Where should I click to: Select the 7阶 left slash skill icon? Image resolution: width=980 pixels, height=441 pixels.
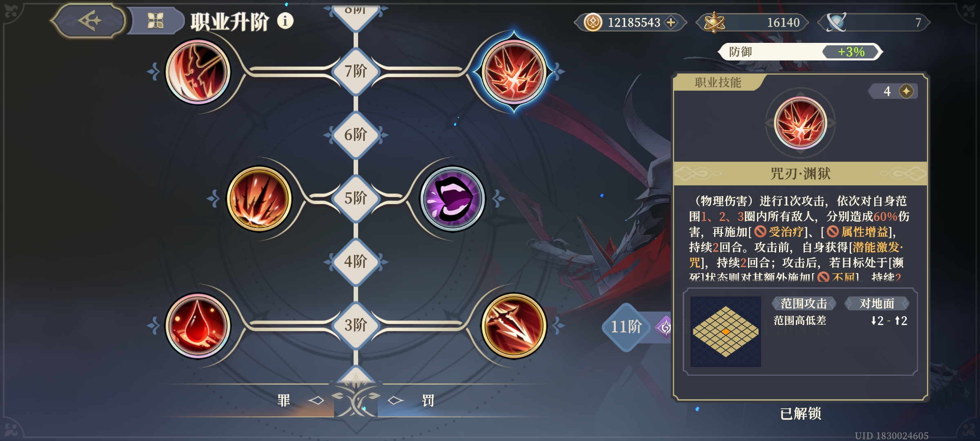coord(198,71)
